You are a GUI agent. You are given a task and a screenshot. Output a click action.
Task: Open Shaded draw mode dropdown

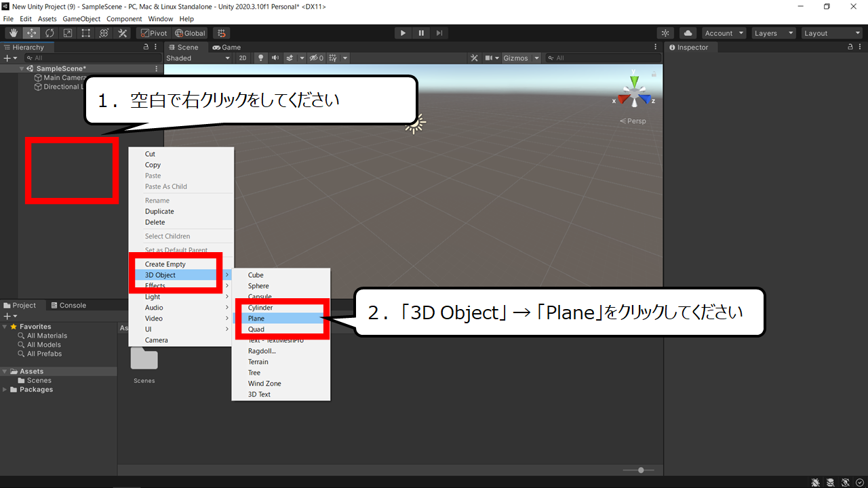point(199,58)
